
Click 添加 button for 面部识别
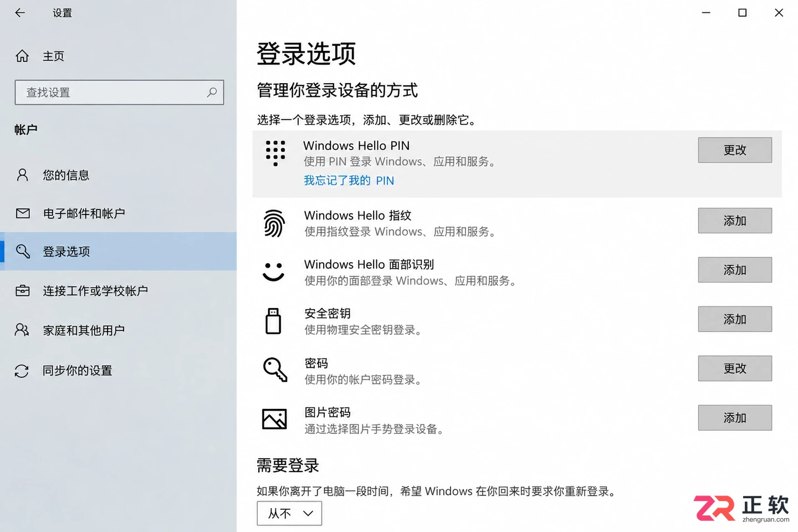(735, 270)
